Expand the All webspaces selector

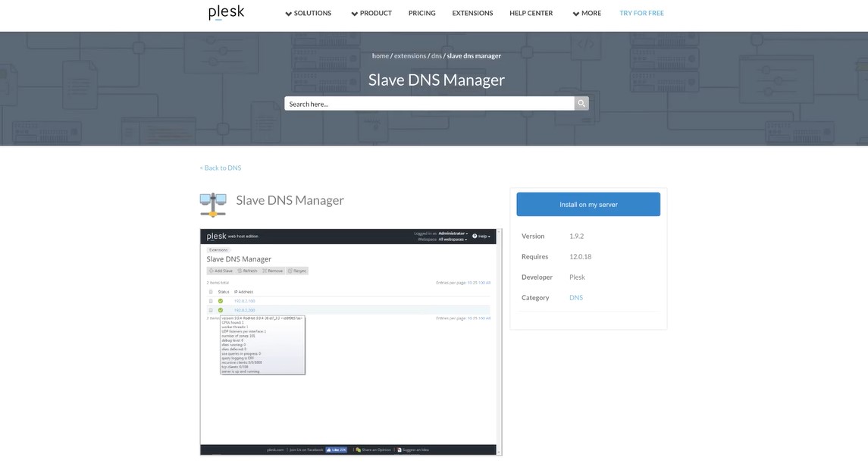point(453,239)
